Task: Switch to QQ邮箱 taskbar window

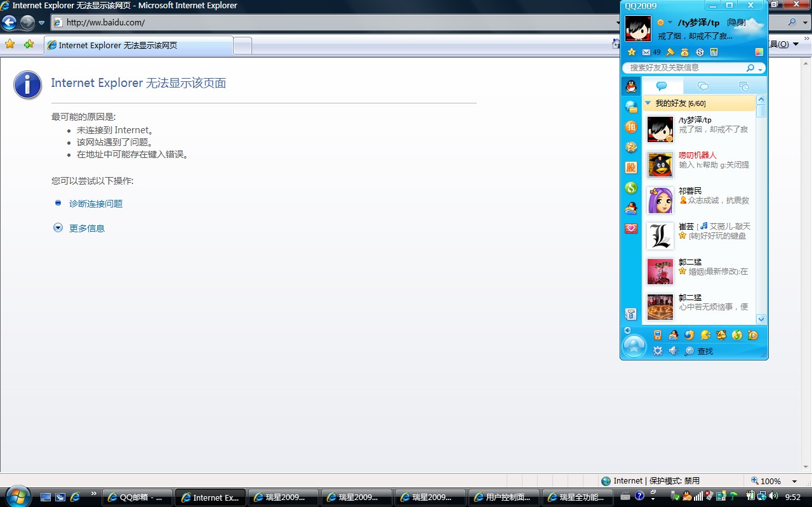Action: (x=138, y=497)
